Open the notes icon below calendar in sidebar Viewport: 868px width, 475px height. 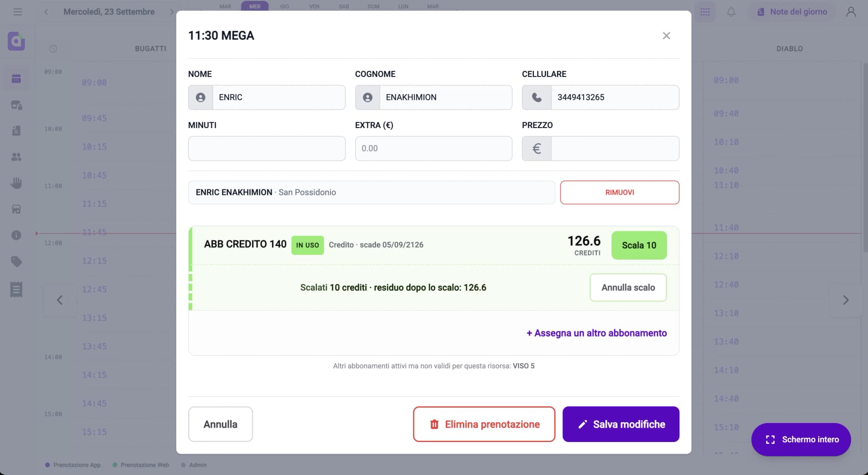16,131
